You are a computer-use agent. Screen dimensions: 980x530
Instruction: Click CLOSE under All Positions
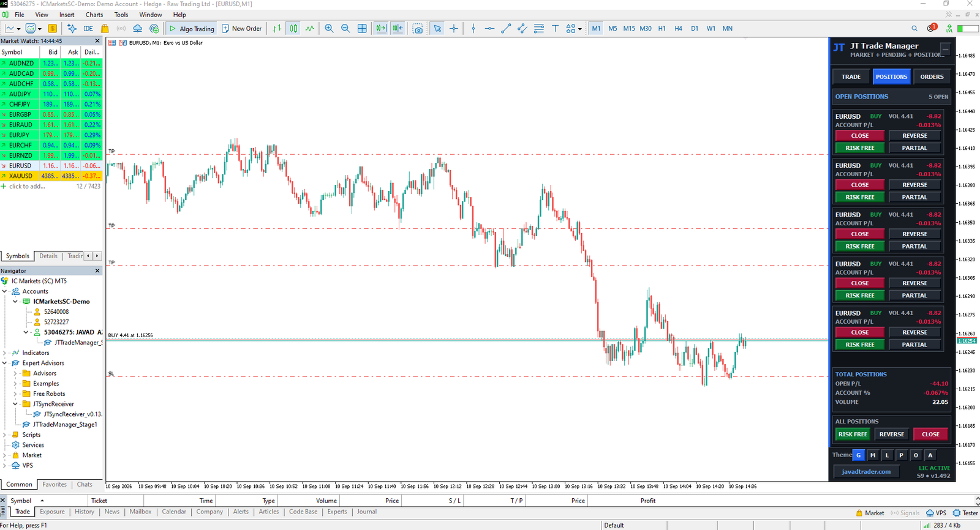[930, 435]
